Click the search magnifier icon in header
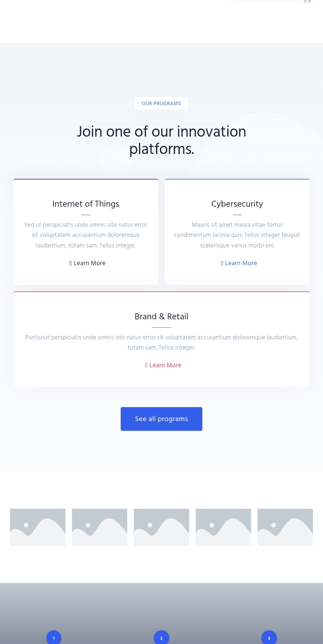Viewport: 323px width, 644px height. [318, 1]
